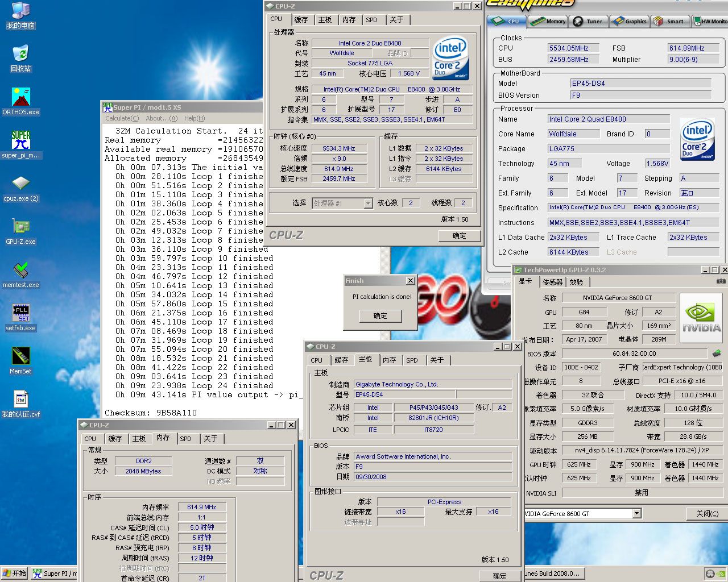Viewport: 728px width, 582px height.
Task: Select the EasyTune6 CPU tab
Action: point(506,21)
